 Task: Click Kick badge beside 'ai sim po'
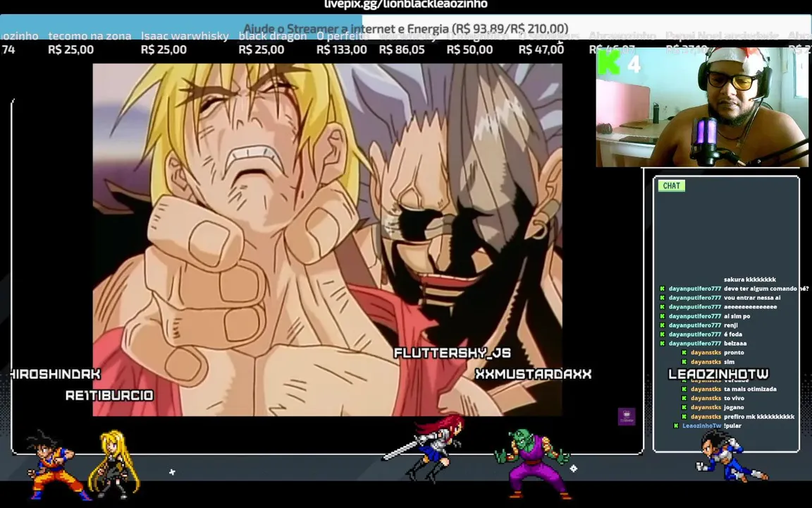point(662,316)
